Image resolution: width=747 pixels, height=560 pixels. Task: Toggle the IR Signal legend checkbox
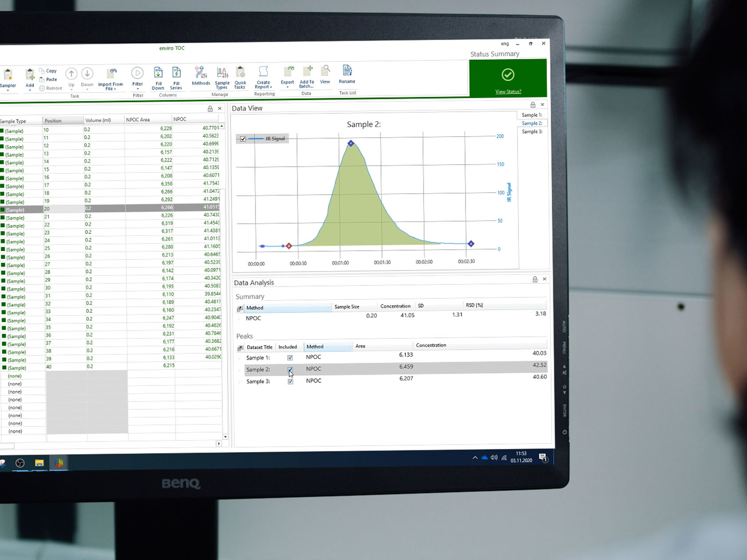(x=243, y=139)
